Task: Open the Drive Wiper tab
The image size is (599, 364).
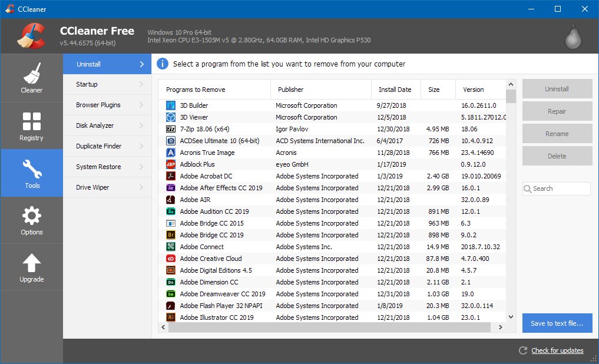Action: (107, 187)
